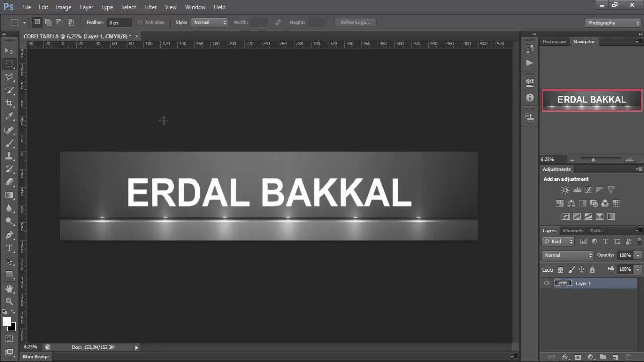Open the tool preset picker arrow
The height and width of the screenshot is (362, 644).
coord(24,23)
